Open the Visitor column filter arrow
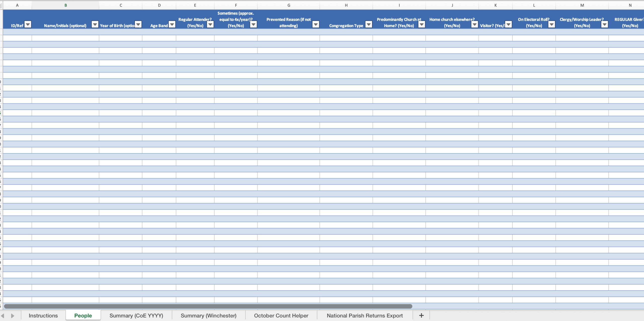 (508, 24)
